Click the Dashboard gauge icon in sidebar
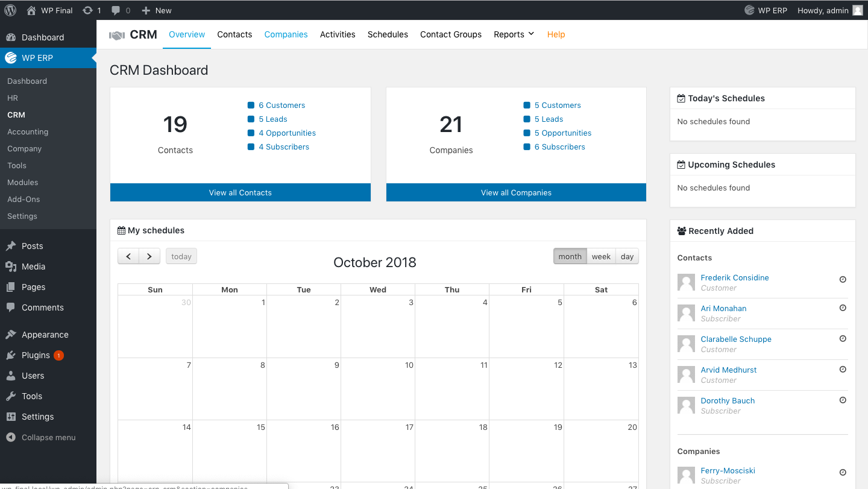This screenshot has width=868, height=489. click(11, 37)
